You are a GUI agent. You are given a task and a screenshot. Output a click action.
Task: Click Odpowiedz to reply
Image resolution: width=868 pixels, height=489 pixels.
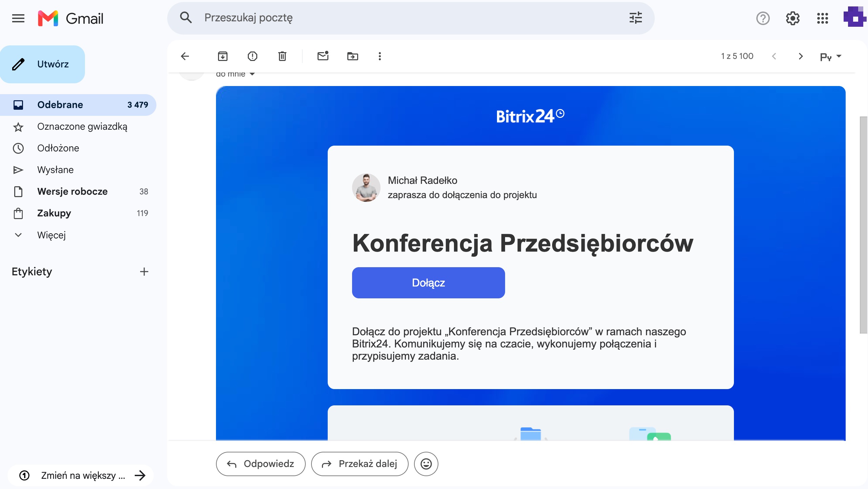261,464
